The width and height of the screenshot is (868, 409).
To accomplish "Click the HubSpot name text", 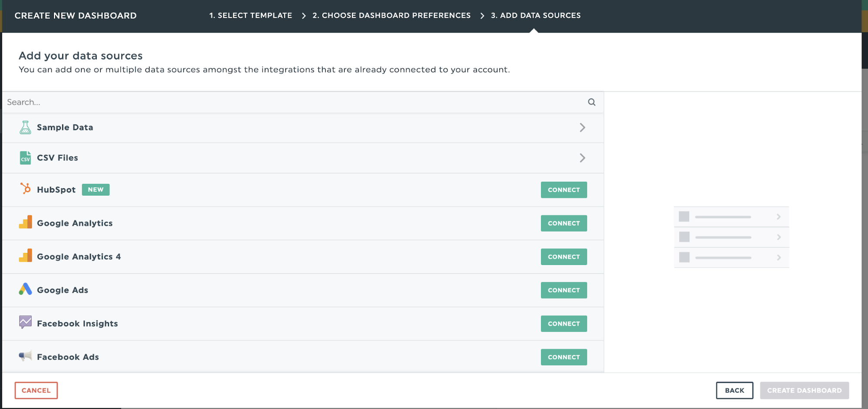I will 56,190.
